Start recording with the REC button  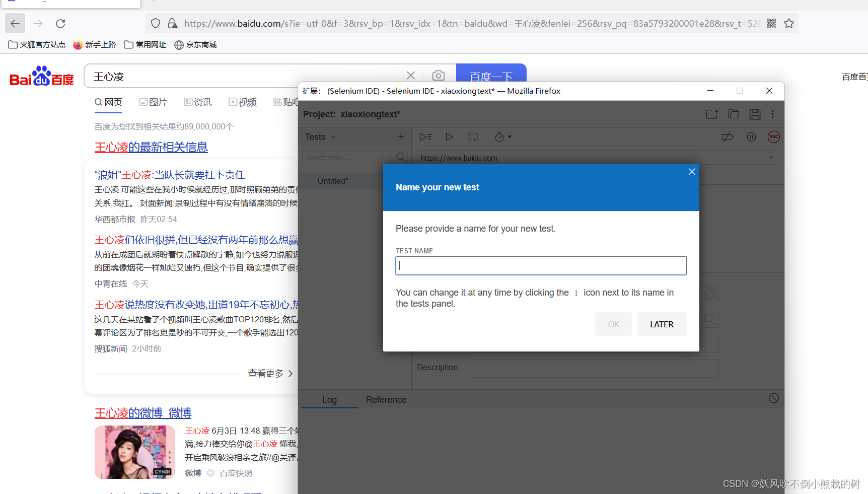click(774, 137)
